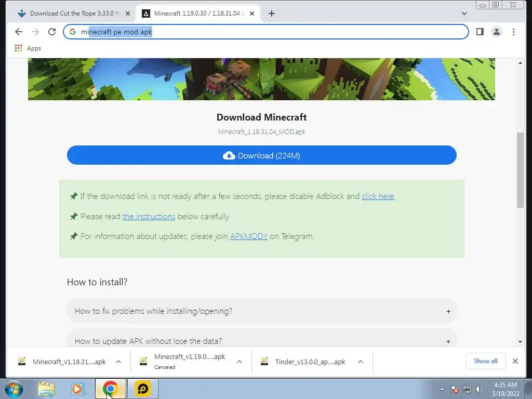The image size is (532, 399).
Task: Follow the 'click here' link
Action: point(378,196)
